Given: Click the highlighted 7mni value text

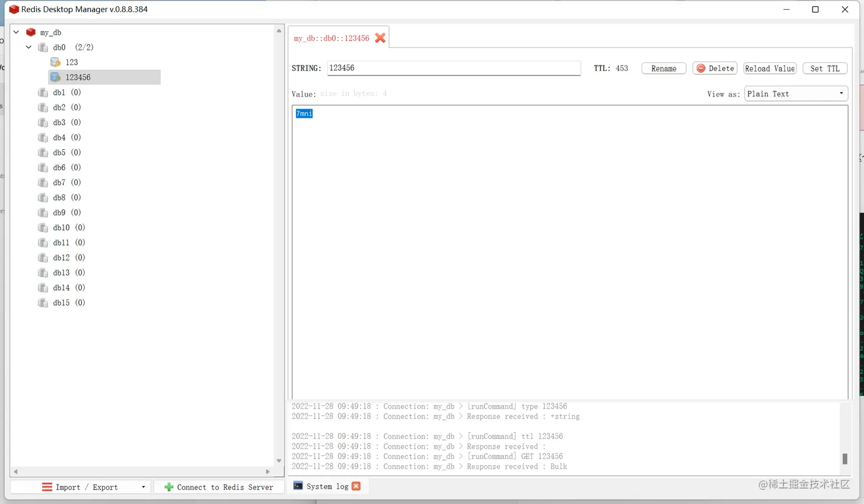Looking at the screenshot, I should 304,114.
